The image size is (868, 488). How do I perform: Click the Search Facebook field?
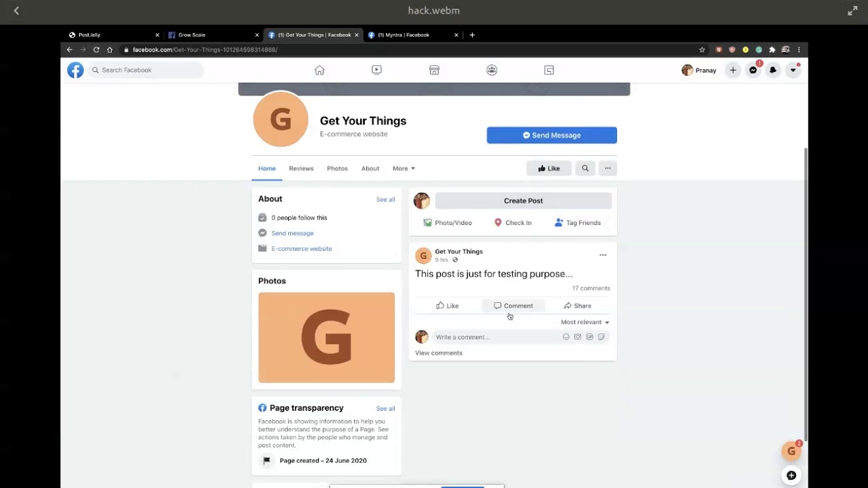[145, 70]
